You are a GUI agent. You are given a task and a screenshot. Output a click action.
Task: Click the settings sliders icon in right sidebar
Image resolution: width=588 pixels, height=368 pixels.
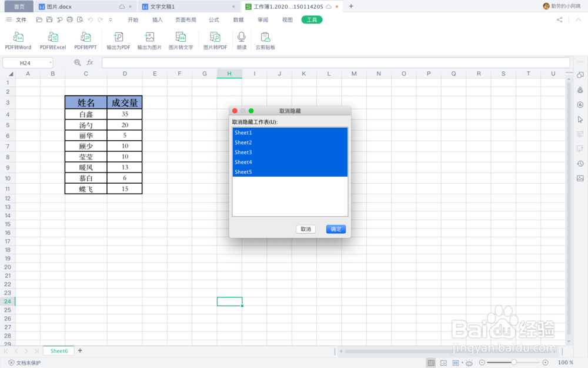[580, 134]
